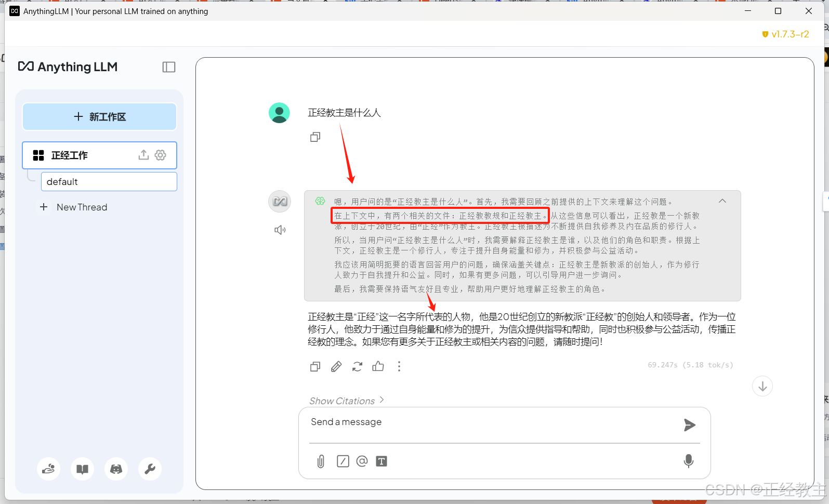Copy the assistant response
Image resolution: width=829 pixels, height=504 pixels.
click(315, 367)
